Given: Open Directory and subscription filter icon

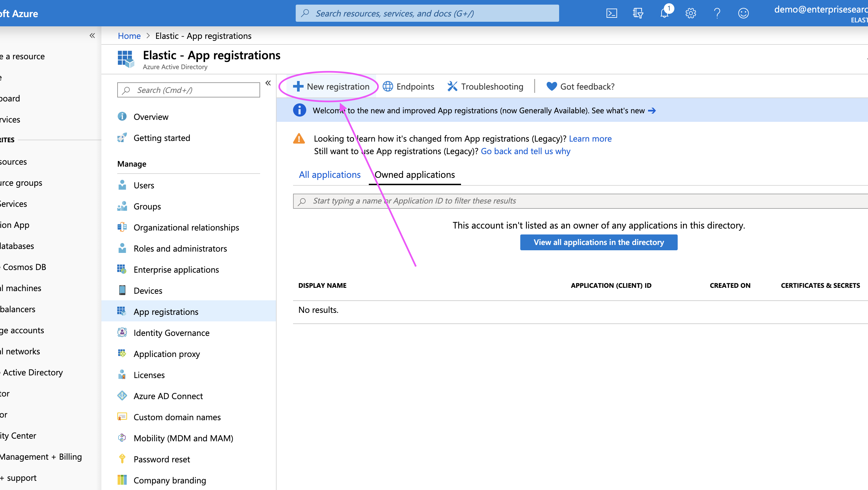Looking at the screenshot, I should pyautogui.click(x=637, y=13).
